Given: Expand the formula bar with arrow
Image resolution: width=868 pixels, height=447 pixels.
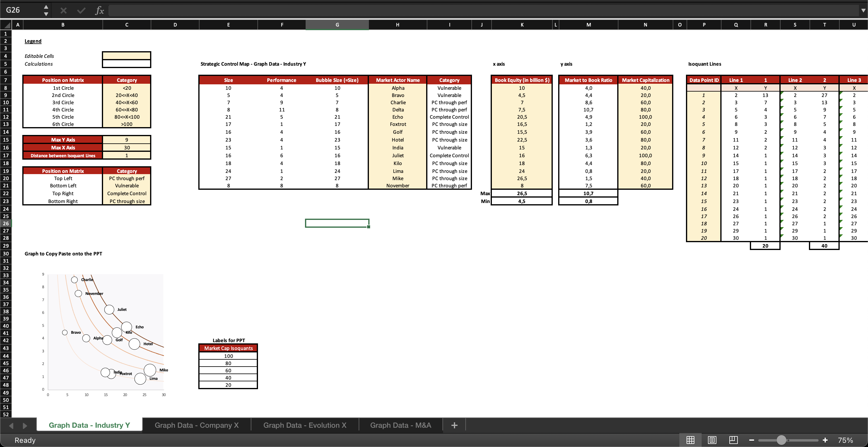Looking at the screenshot, I should (863, 11).
